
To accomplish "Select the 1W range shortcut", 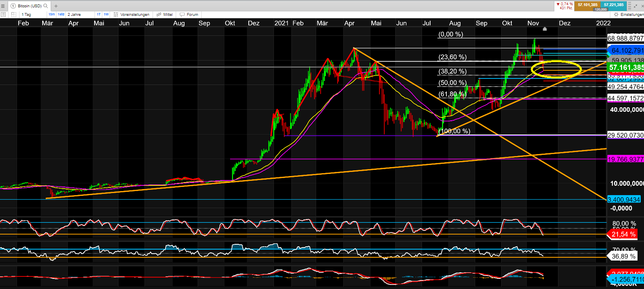I will coord(106,15).
